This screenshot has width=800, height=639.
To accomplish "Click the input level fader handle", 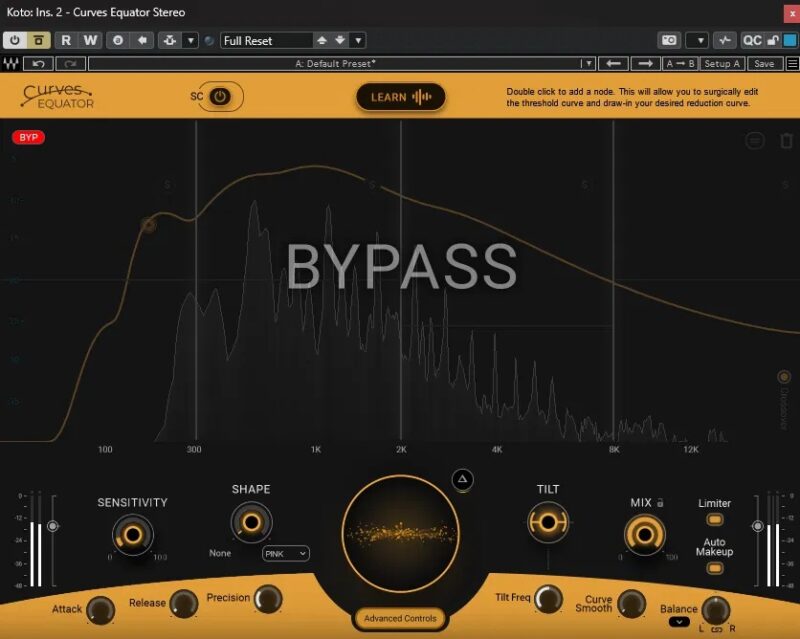I will [53, 526].
